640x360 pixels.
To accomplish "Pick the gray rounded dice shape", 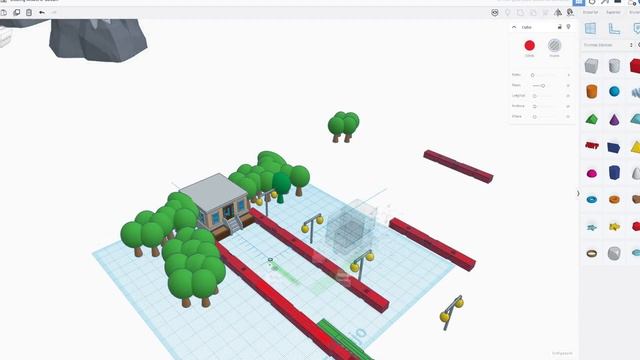I will pyautogui.click(x=614, y=253).
